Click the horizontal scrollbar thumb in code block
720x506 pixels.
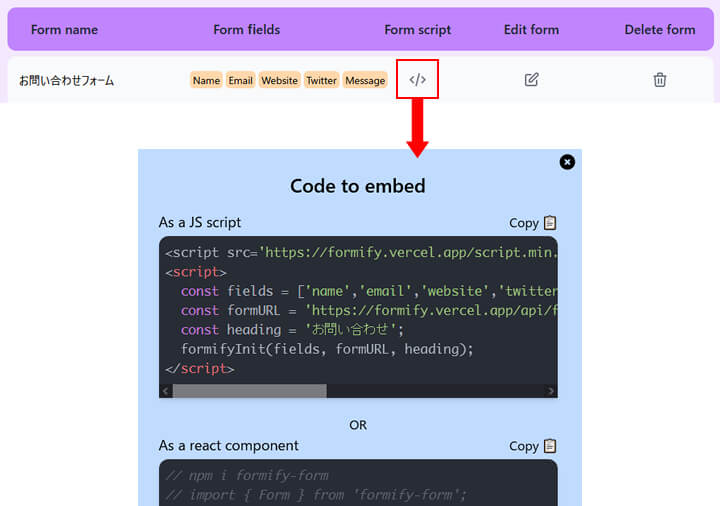[250, 391]
